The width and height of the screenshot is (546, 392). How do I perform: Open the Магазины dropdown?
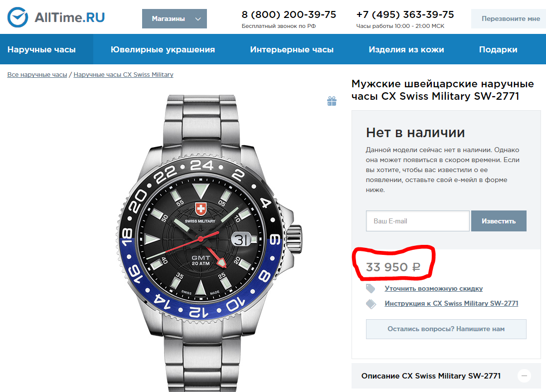click(x=175, y=19)
